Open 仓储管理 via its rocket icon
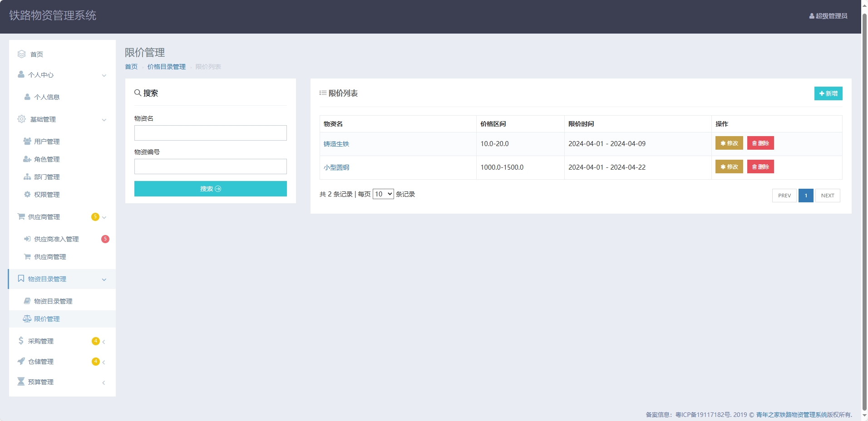Viewport: 868px width, 421px height. click(21, 361)
